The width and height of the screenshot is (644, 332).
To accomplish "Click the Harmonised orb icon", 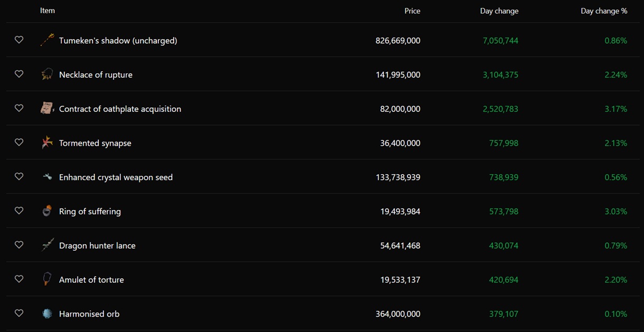I will pos(48,314).
